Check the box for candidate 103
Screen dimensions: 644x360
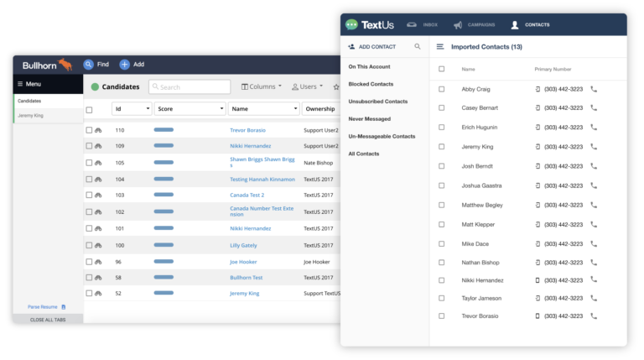89,196
